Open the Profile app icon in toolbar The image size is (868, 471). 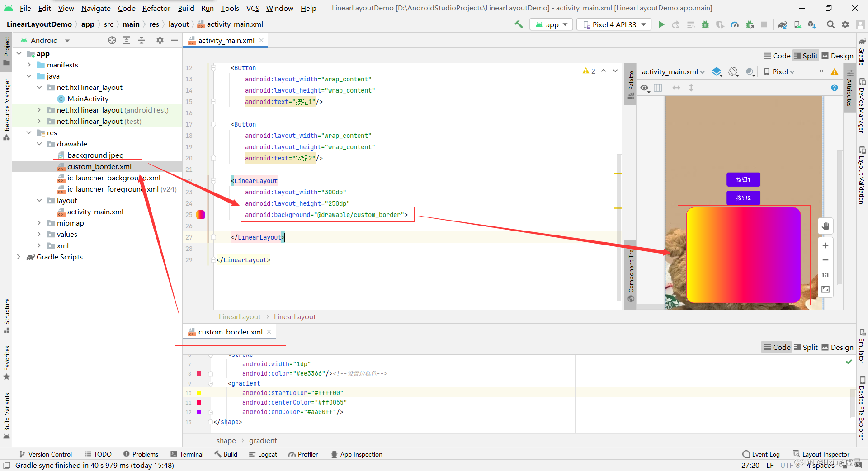coord(735,24)
